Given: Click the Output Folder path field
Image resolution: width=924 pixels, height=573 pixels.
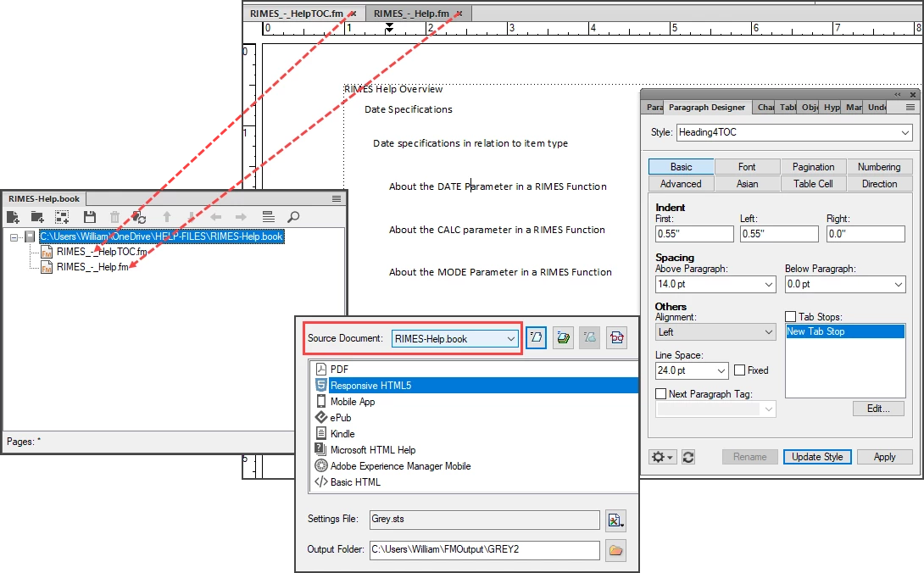Looking at the screenshot, I should coord(484,550).
